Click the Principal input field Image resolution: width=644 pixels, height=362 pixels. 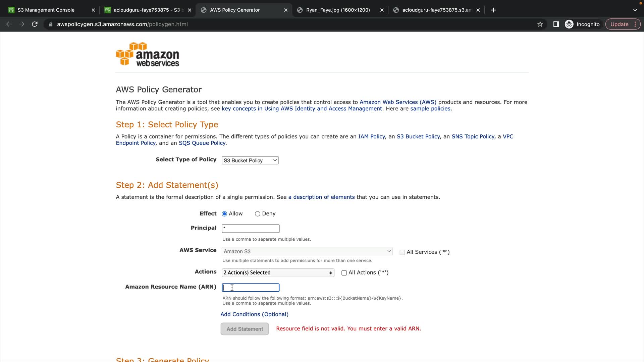coord(251,229)
